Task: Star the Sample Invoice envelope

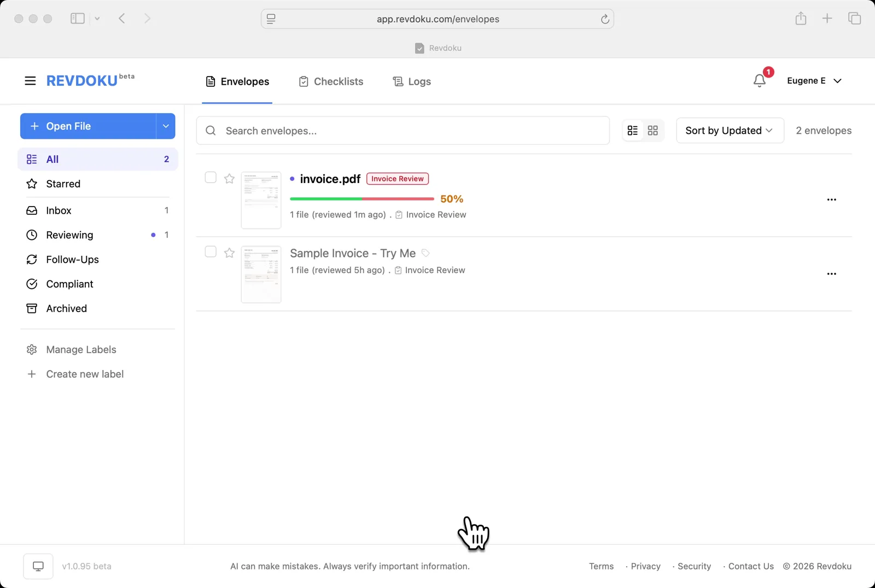Action: 229,252
